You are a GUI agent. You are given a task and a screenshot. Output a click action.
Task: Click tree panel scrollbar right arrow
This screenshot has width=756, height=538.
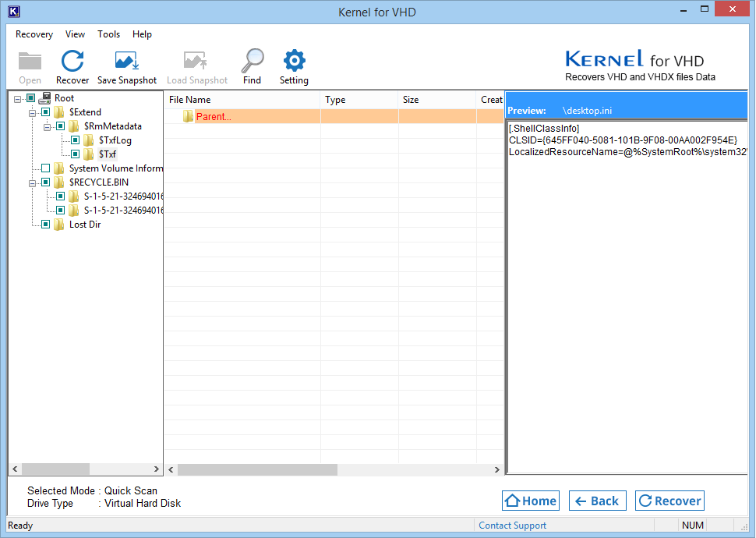[x=156, y=469]
